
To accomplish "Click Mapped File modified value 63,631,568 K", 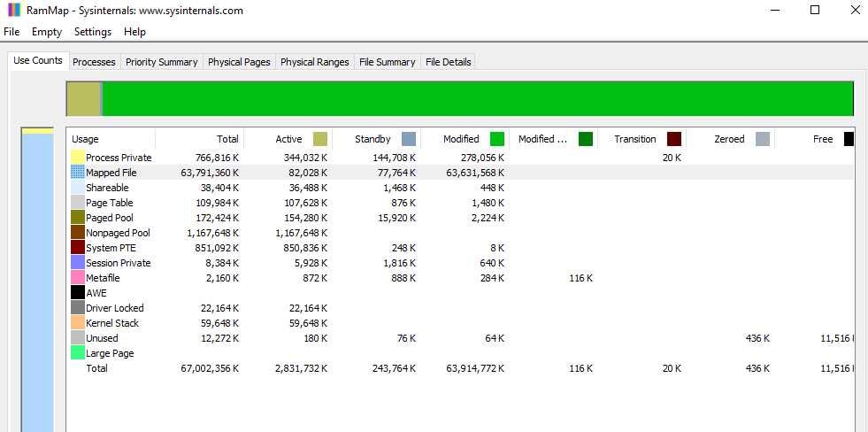I will click(475, 173).
